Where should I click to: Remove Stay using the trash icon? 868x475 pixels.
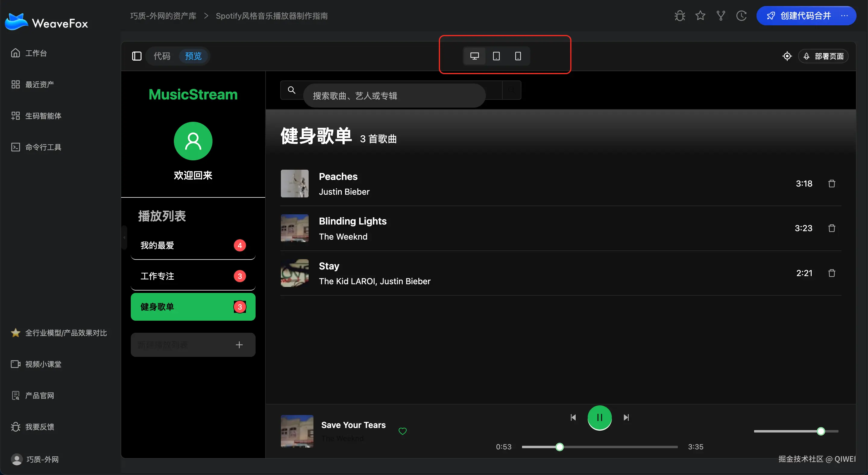click(832, 273)
